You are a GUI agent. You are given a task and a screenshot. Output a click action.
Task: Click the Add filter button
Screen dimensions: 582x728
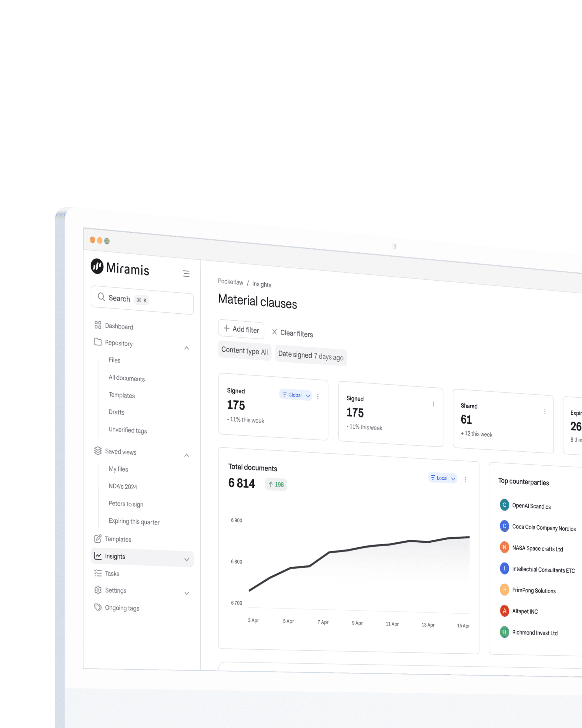241,329
